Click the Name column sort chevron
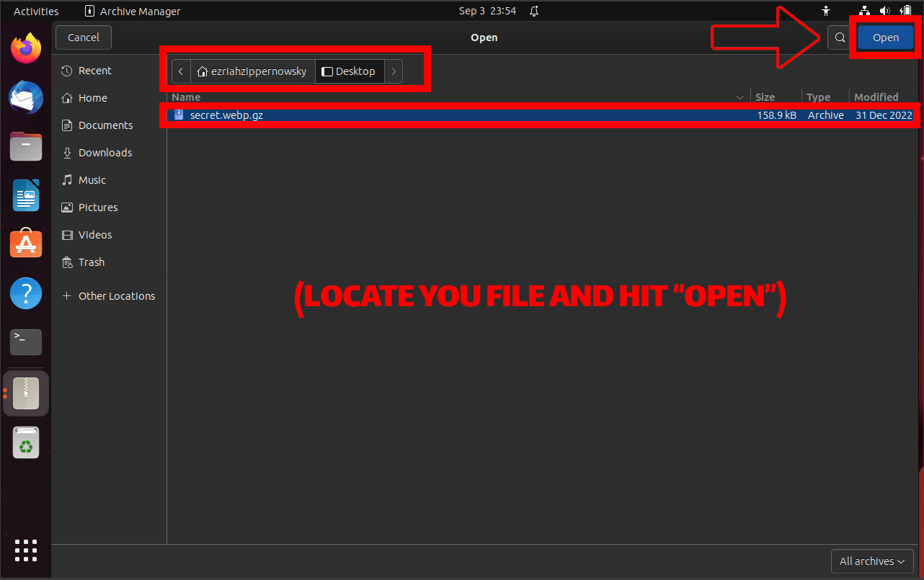This screenshot has height=580, width=924. click(x=739, y=97)
